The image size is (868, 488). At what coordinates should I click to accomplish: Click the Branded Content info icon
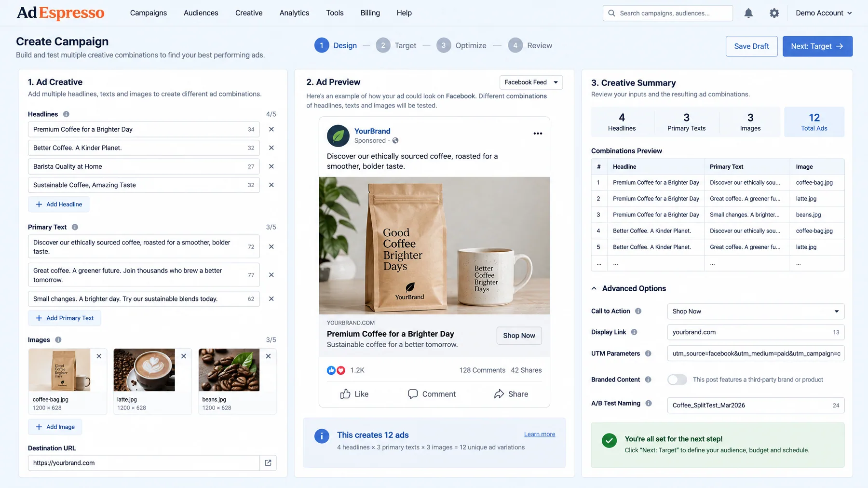pyautogui.click(x=648, y=380)
